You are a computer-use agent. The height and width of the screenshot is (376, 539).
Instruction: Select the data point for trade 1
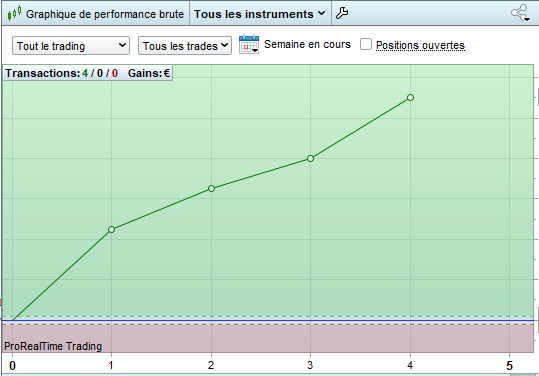click(111, 229)
